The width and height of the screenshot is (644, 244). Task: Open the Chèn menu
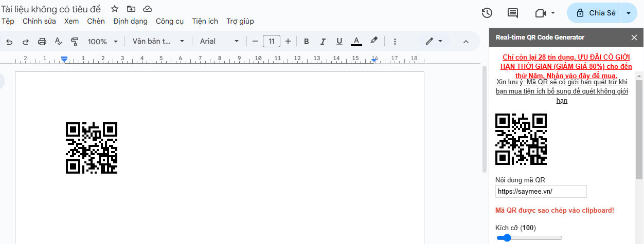(x=96, y=21)
